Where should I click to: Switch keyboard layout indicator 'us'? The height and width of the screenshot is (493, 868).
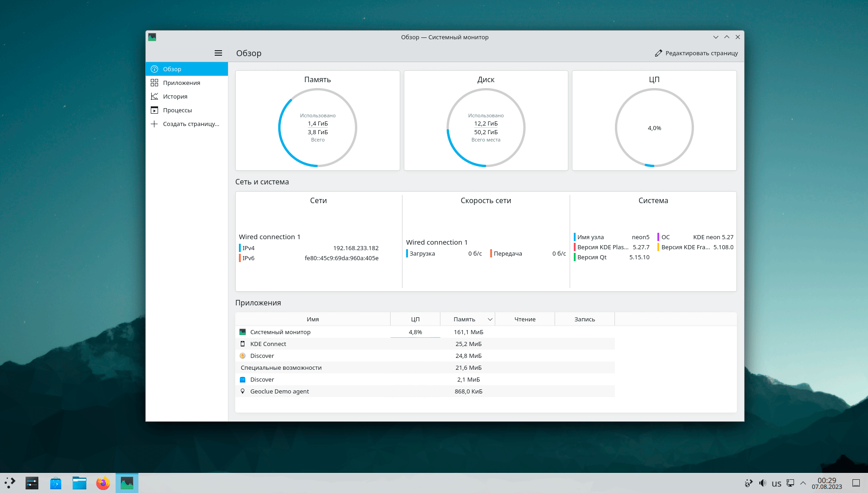click(776, 483)
